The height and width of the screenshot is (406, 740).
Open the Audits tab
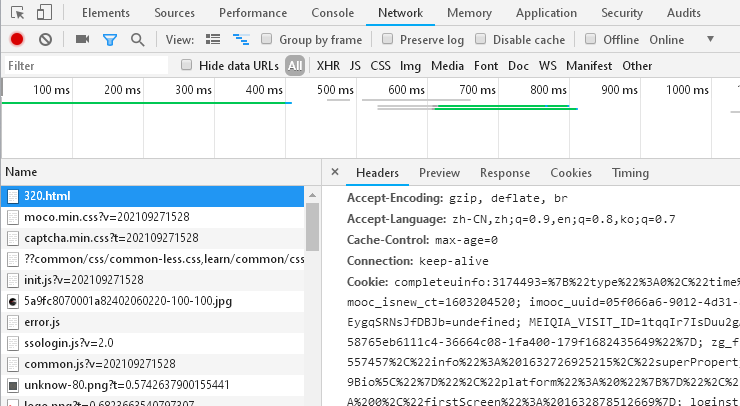point(684,13)
